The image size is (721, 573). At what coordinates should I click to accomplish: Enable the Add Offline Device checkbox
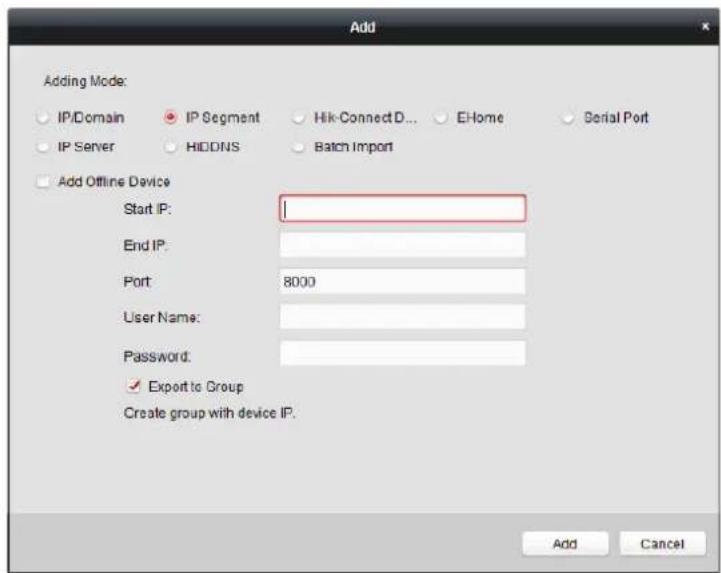pos(43,182)
